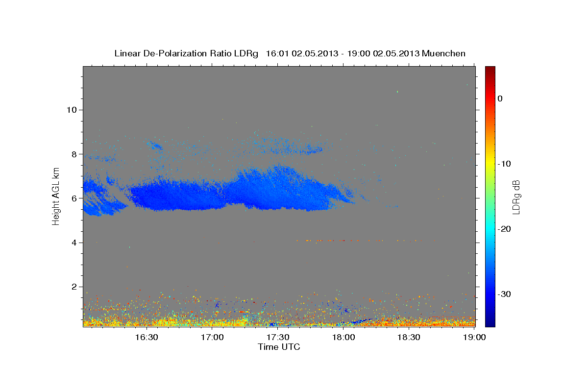Image resolution: width=588 pixels, height=392 pixels.
Task: Click the "Muenchen" location label in the title
Action: point(444,53)
